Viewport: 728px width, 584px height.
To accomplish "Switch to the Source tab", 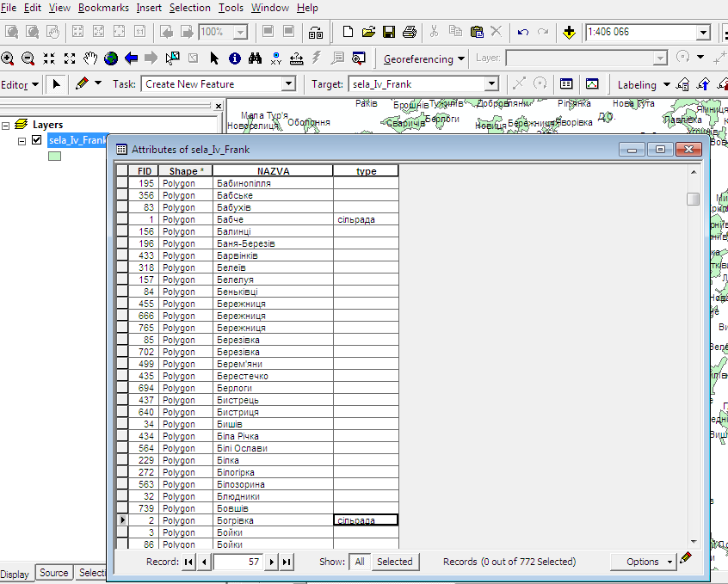I will point(54,573).
